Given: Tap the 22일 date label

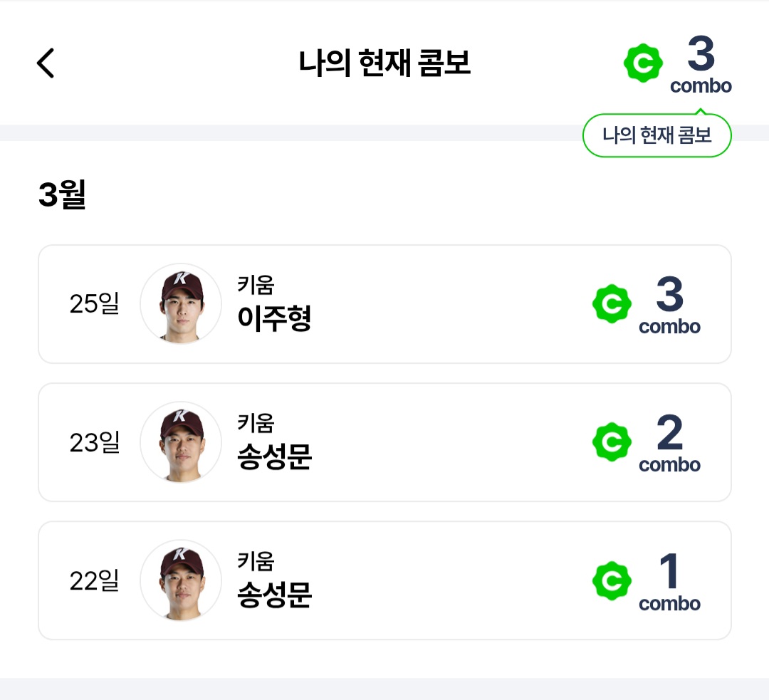Looking at the screenshot, I should click(95, 581).
